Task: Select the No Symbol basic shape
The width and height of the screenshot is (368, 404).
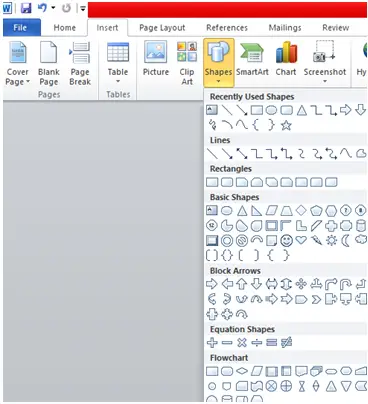Action: [x=242, y=240]
